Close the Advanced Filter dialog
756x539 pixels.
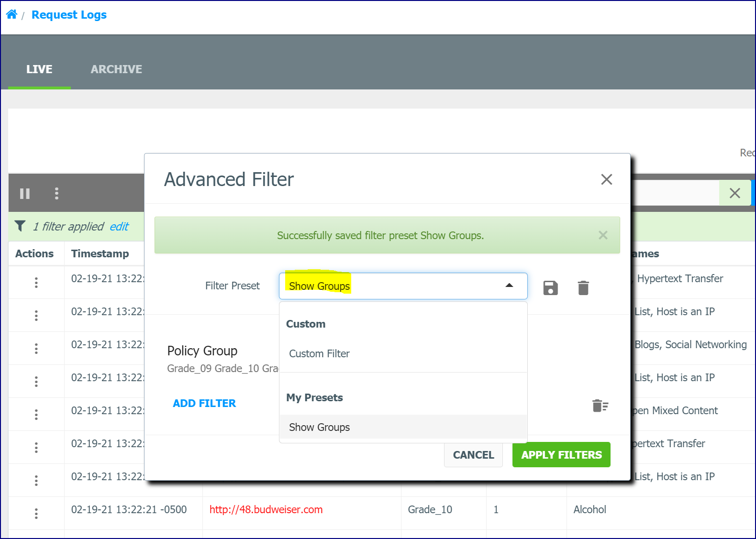pyautogui.click(x=606, y=179)
